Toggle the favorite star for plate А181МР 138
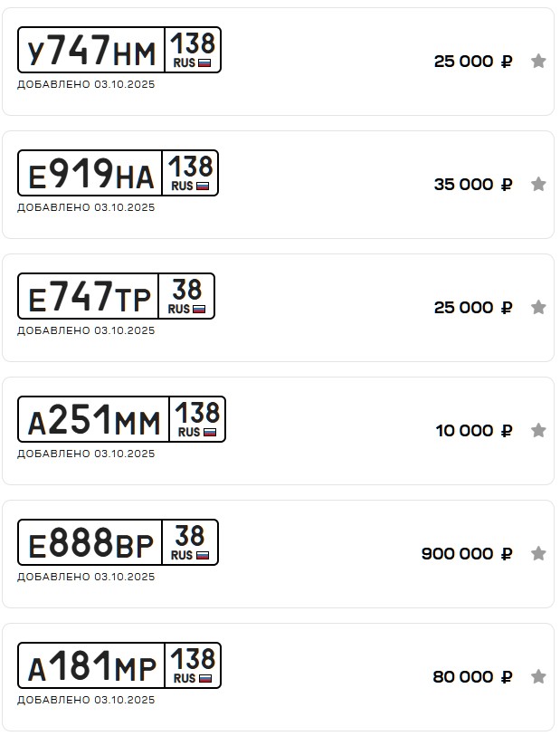This screenshot has height=736, width=560. (x=538, y=677)
